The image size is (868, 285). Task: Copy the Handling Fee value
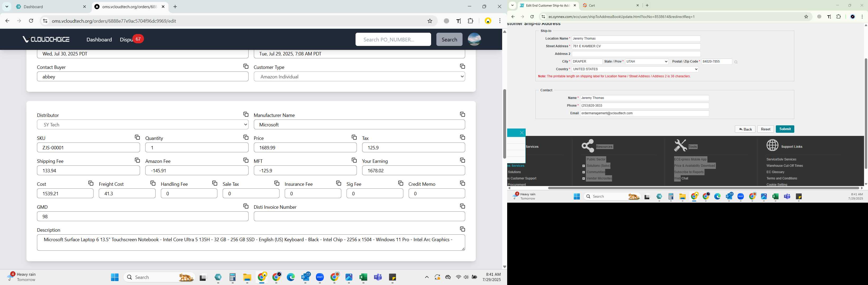(x=215, y=183)
